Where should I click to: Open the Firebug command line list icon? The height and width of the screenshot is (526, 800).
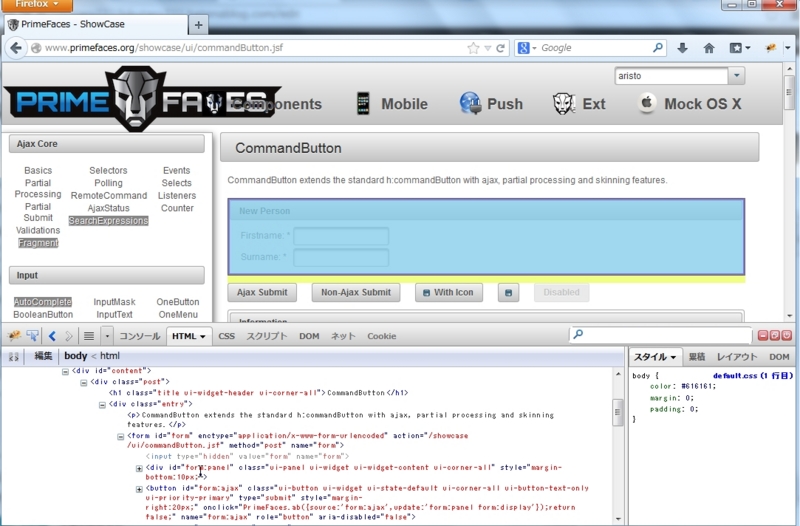(89, 336)
